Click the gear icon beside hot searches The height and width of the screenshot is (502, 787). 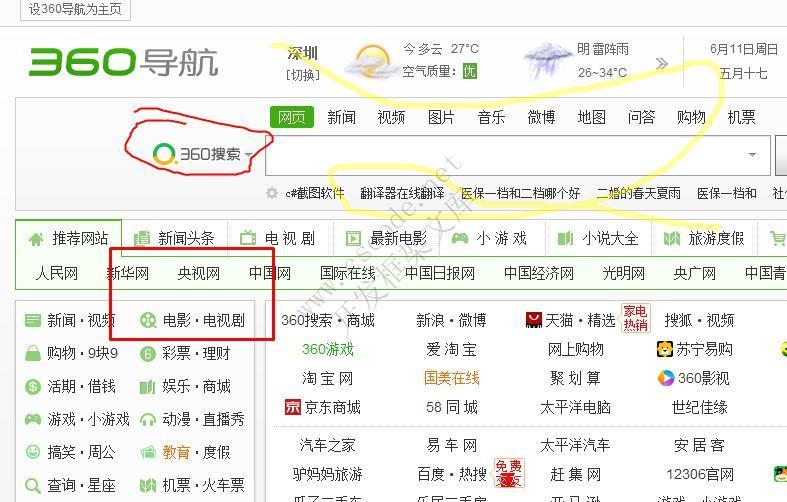[271, 193]
